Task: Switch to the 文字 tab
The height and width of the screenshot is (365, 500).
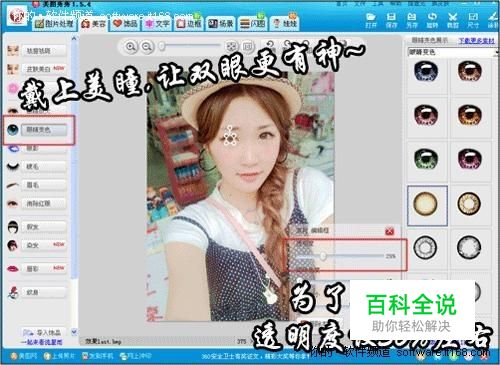Action: [x=157, y=23]
